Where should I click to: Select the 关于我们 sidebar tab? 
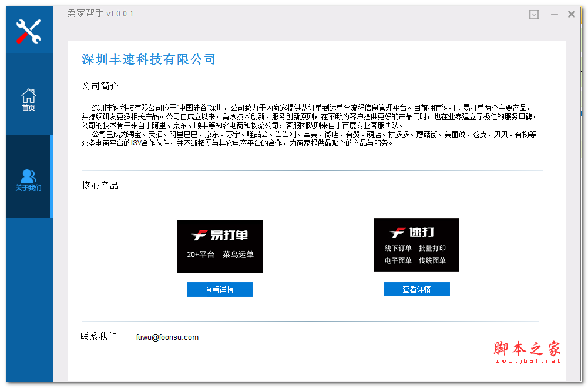coord(29,176)
